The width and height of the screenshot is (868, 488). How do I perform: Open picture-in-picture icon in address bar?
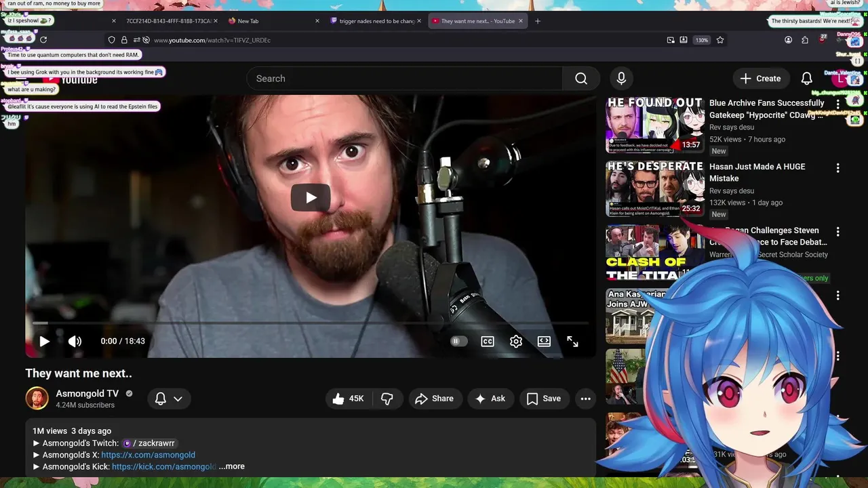pyautogui.click(x=671, y=40)
